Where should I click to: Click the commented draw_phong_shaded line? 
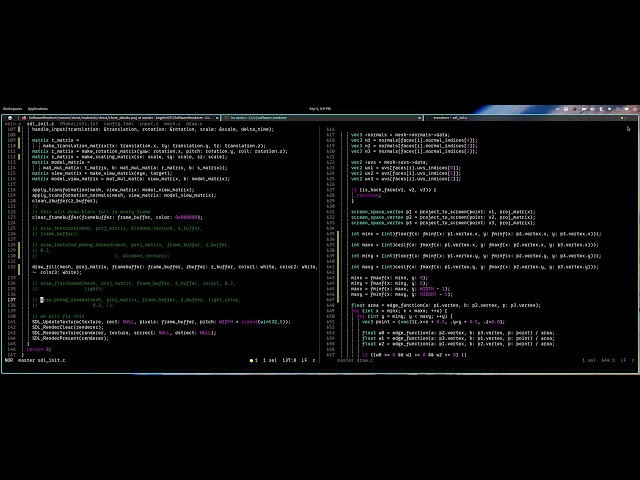coord(136,300)
